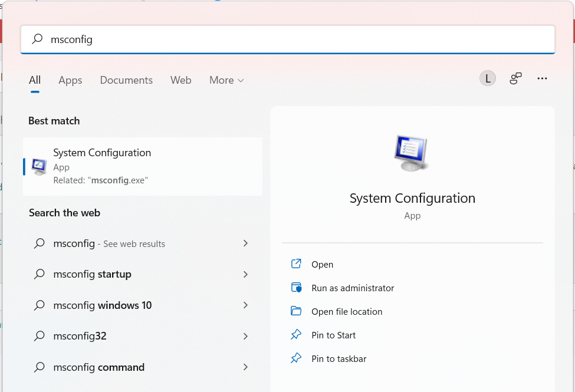Click the Open file location folder icon

tap(296, 311)
